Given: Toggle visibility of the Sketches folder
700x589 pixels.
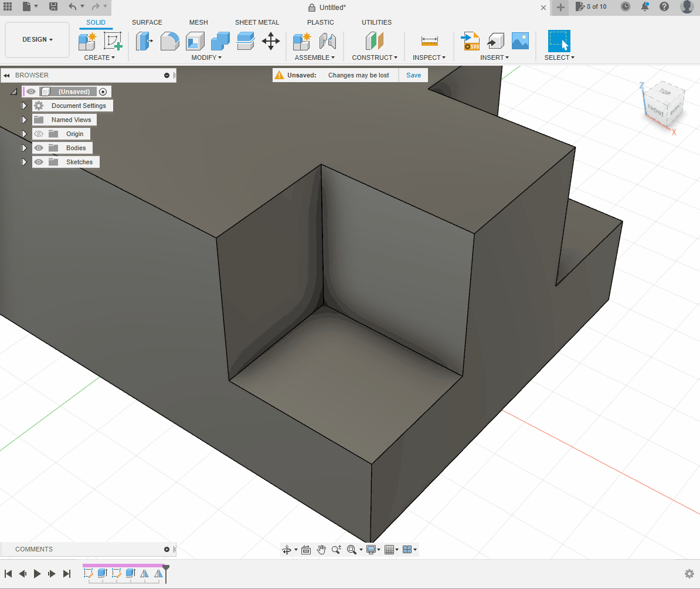Looking at the screenshot, I should (39, 162).
